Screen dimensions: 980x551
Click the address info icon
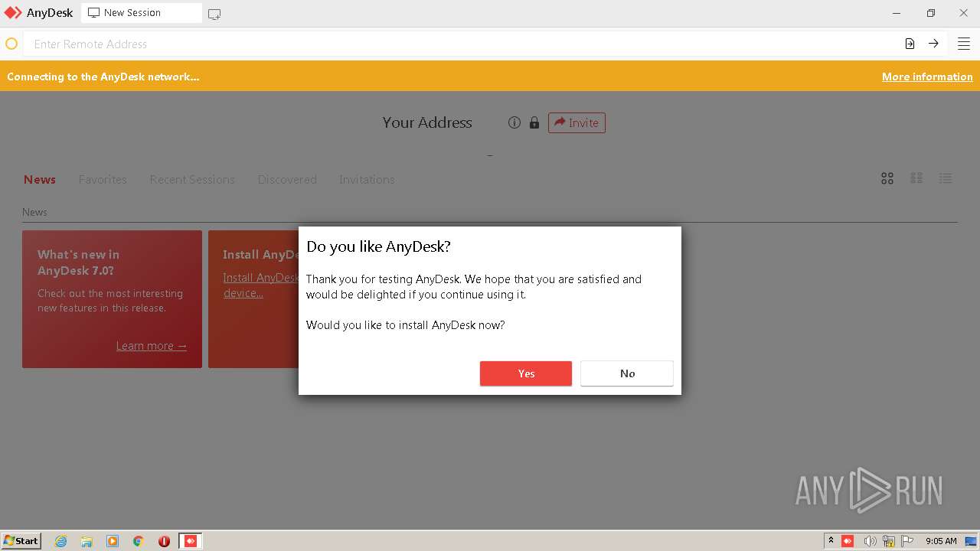tap(514, 122)
